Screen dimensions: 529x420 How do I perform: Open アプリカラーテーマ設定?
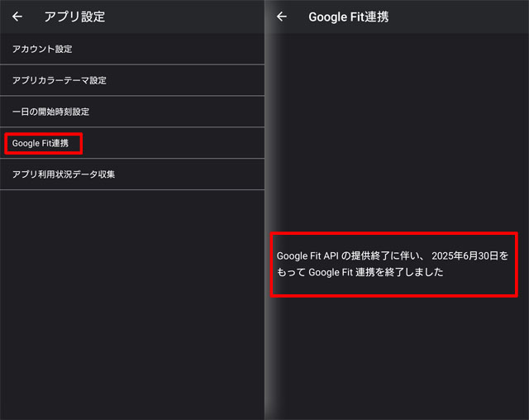[x=132, y=80]
